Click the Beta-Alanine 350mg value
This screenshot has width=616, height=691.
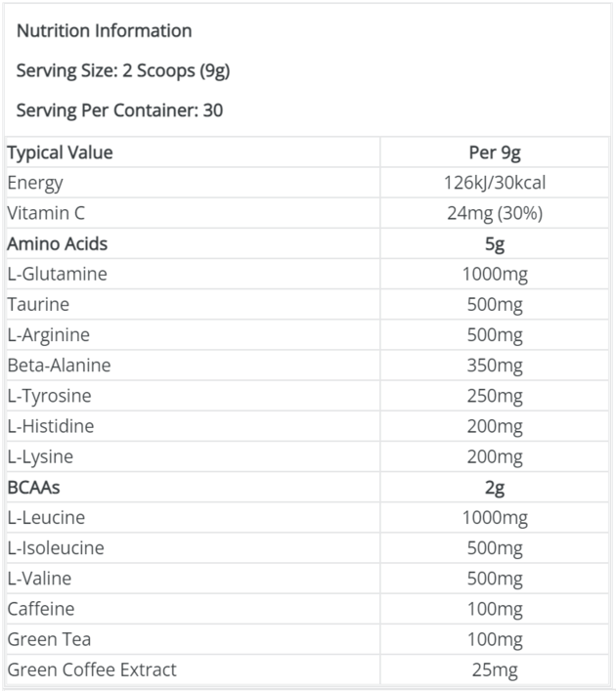click(x=495, y=366)
